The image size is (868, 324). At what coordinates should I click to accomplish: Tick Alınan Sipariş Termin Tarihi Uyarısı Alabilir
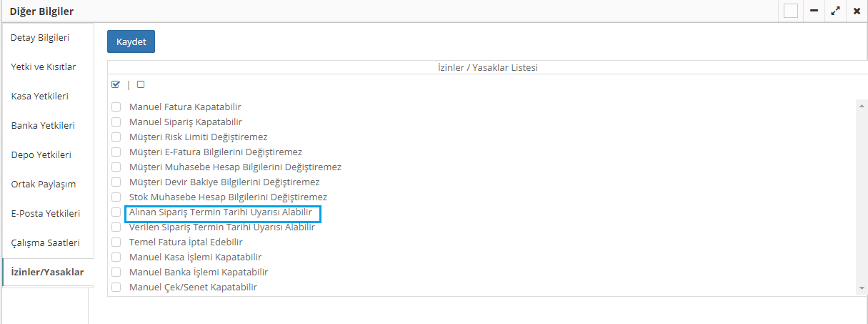point(116,212)
